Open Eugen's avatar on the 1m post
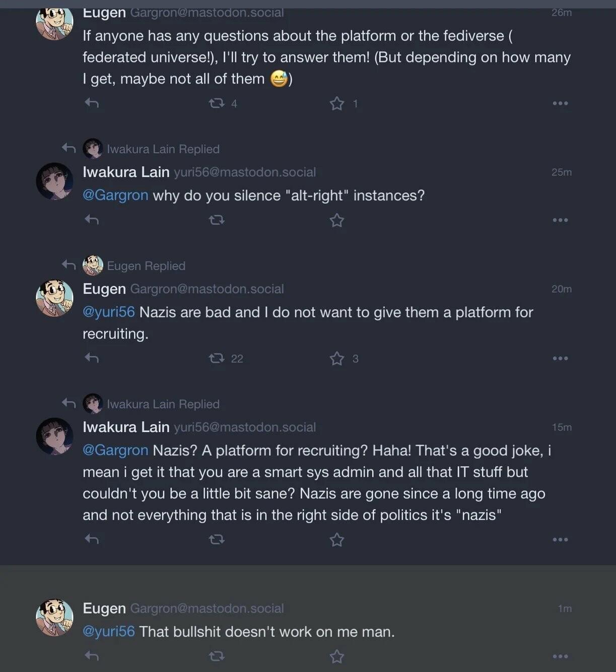616x672 pixels. [54, 617]
